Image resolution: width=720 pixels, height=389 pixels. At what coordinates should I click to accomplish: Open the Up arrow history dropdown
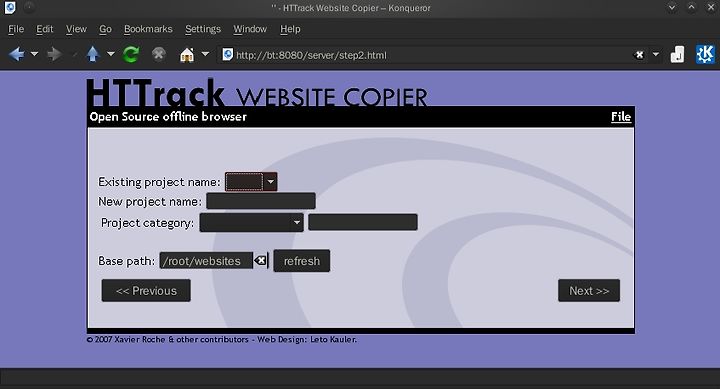coord(111,54)
